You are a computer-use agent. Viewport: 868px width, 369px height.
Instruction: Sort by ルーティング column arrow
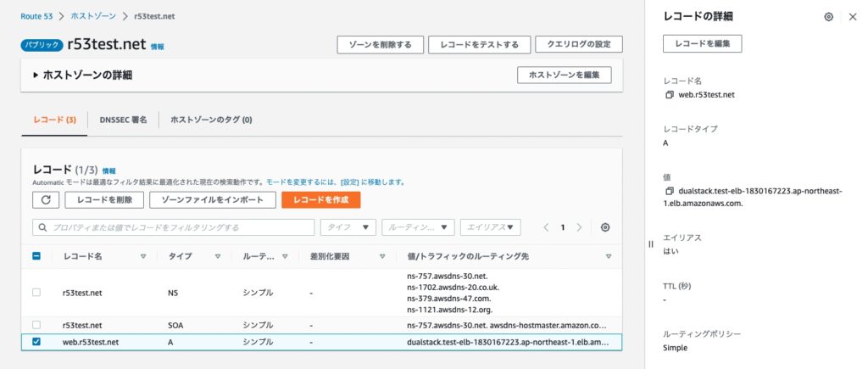tap(285, 256)
